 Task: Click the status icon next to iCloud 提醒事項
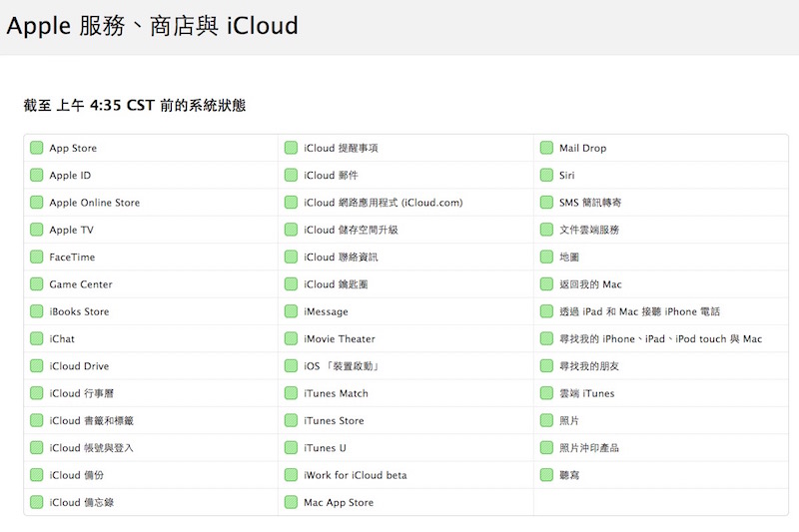[x=291, y=148]
